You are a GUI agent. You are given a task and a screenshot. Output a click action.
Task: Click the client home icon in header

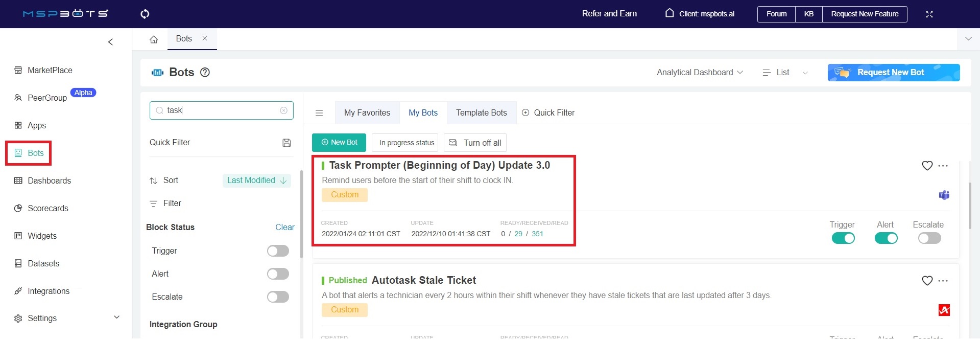coord(670,13)
